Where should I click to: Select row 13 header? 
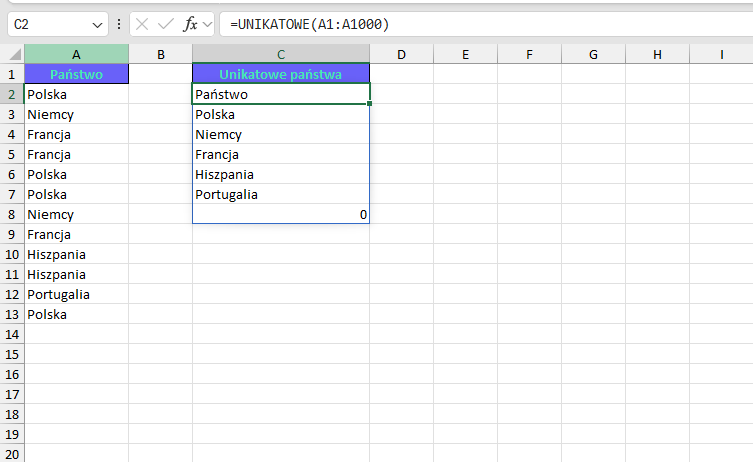click(x=12, y=314)
